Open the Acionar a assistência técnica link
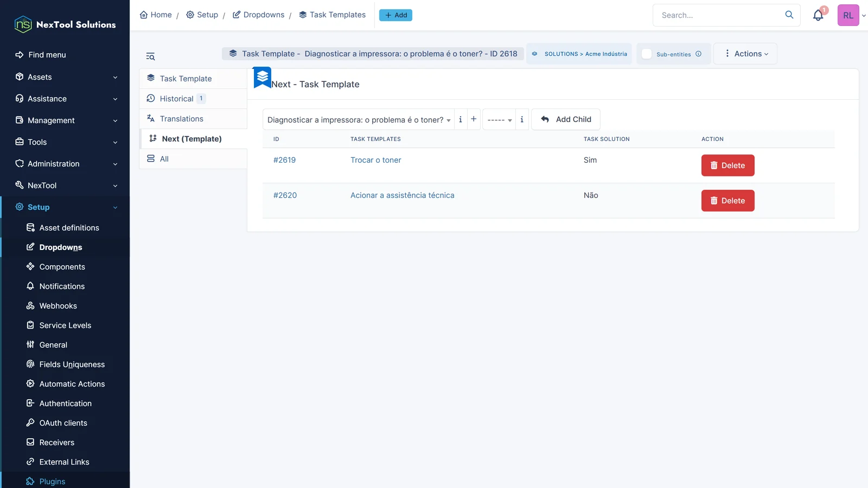This screenshot has height=488, width=868. tap(403, 195)
